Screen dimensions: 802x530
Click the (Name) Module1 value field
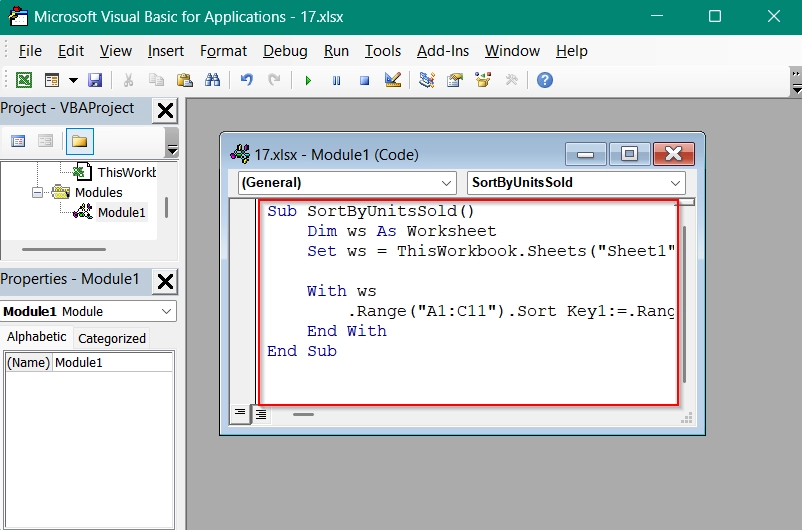coord(113,363)
